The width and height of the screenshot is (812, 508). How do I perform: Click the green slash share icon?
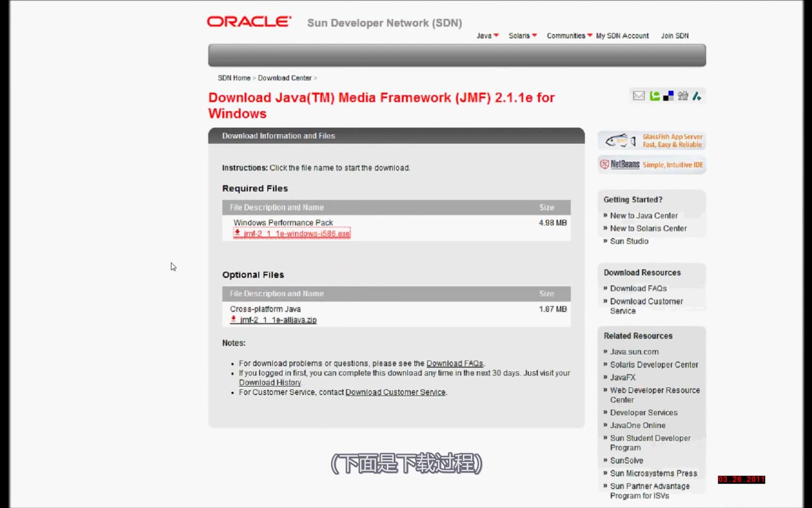(x=697, y=96)
